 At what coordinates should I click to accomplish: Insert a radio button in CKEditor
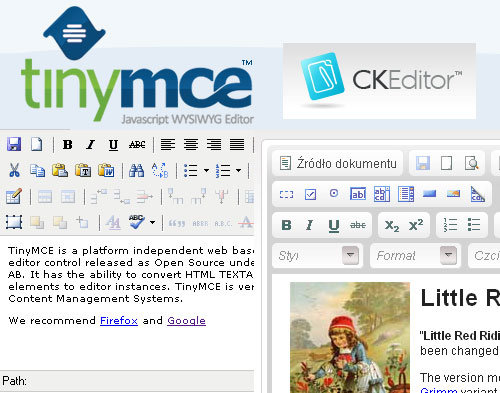click(x=334, y=193)
